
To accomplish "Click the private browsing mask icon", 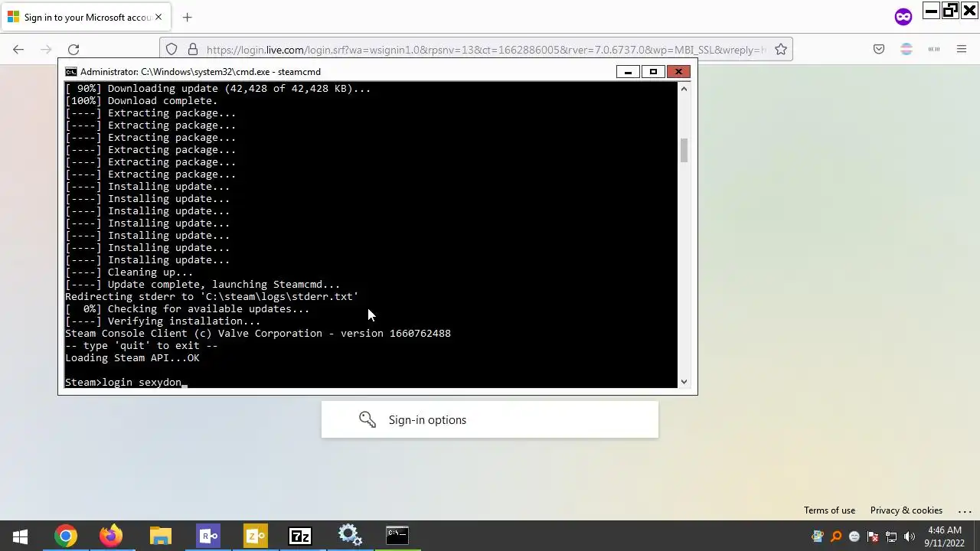I will [903, 17].
